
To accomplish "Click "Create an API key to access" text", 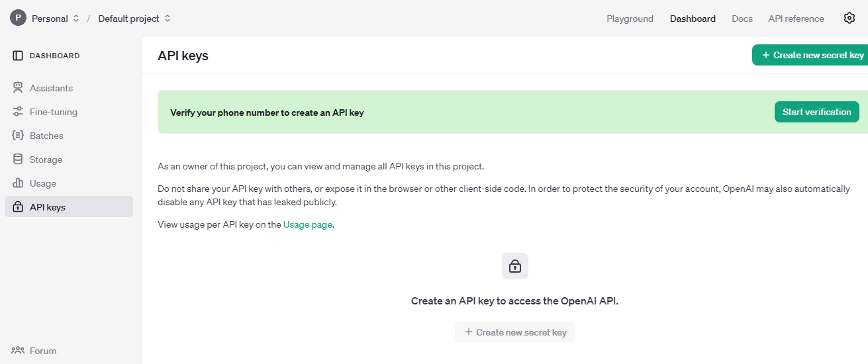I will tap(515, 300).
